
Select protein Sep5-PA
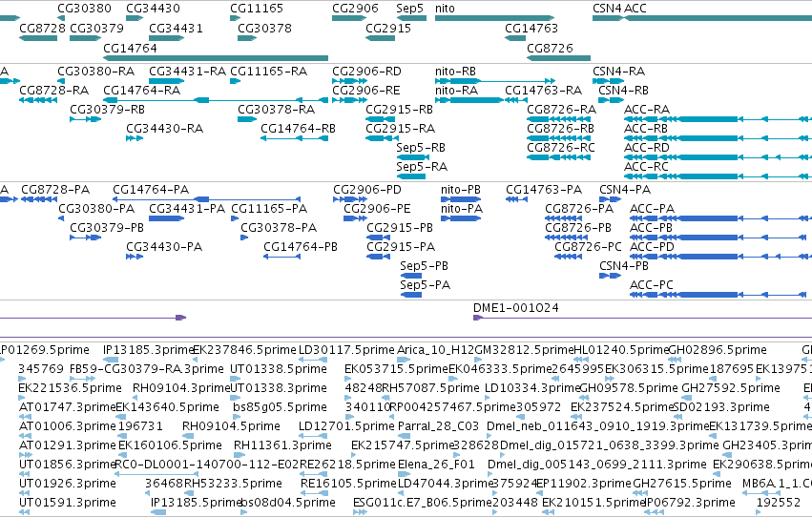(x=411, y=295)
